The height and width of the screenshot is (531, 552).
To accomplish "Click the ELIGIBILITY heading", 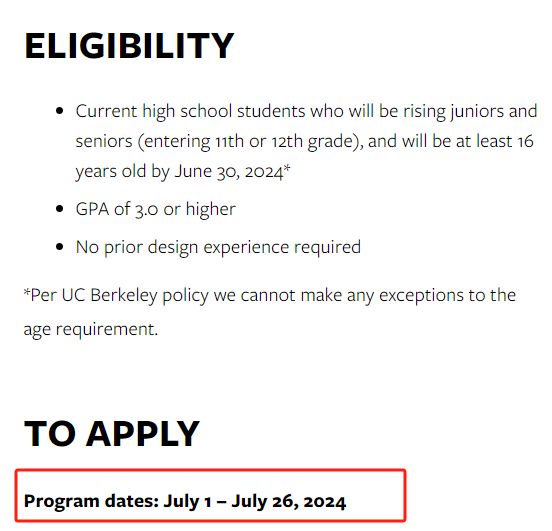I will pos(129,46).
